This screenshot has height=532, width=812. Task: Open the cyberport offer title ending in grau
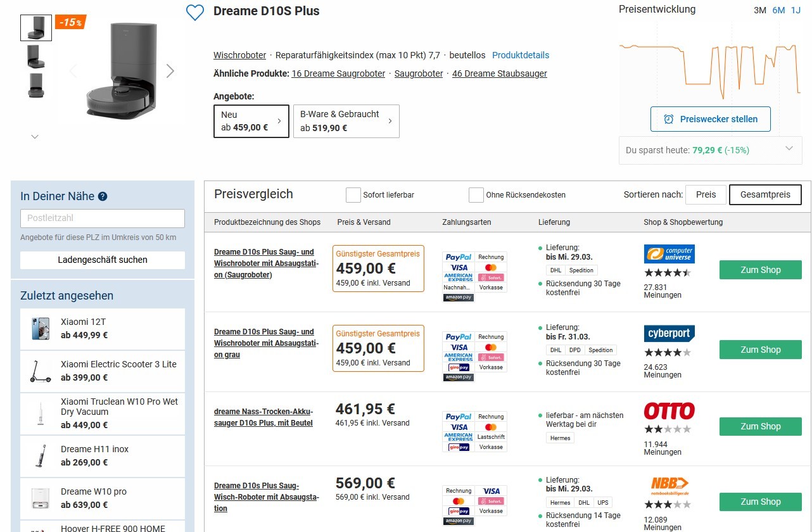coord(266,343)
